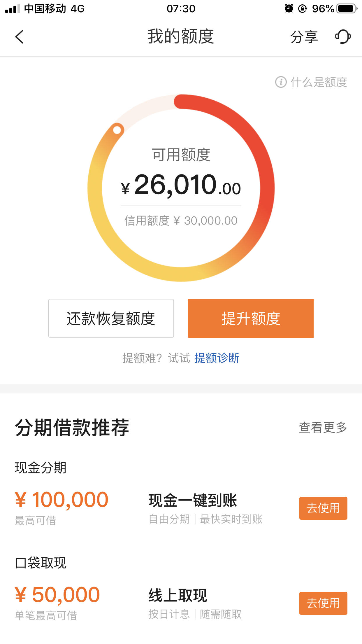The height and width of the screenshot is (644, 362).
Task: Open the 提额诊断 link
Action: [x=217, y=358]
